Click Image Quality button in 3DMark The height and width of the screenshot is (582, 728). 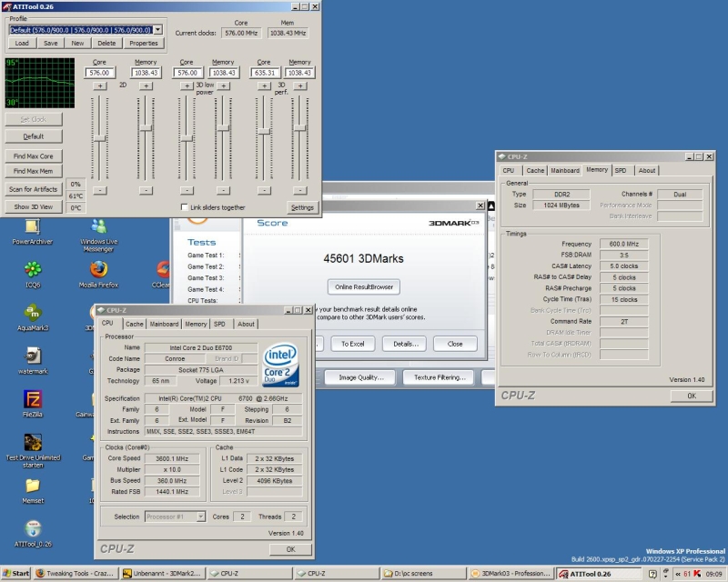360,377
